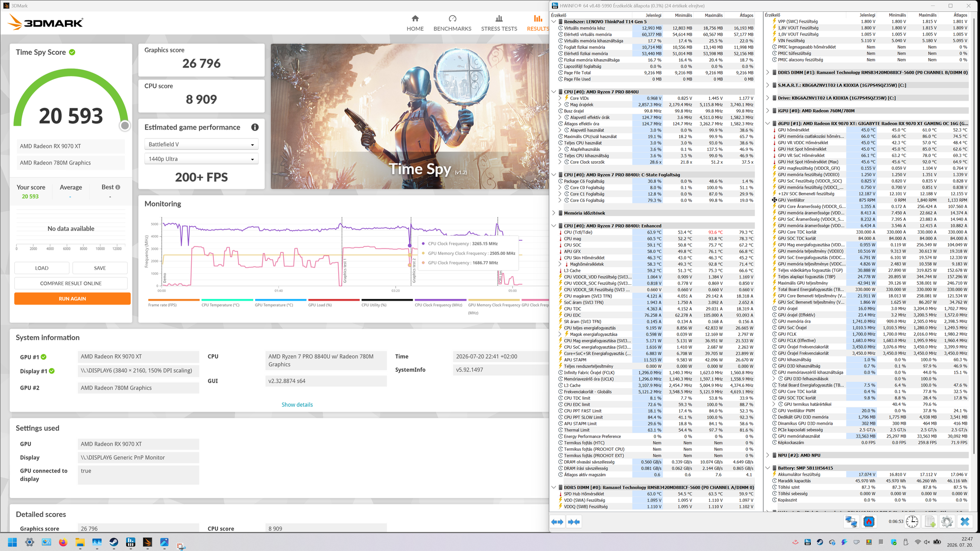Click the Wi-Fi icon in system tray
Image resolution: width=980 pixels, height=551 pixels.
coord(918,542)
